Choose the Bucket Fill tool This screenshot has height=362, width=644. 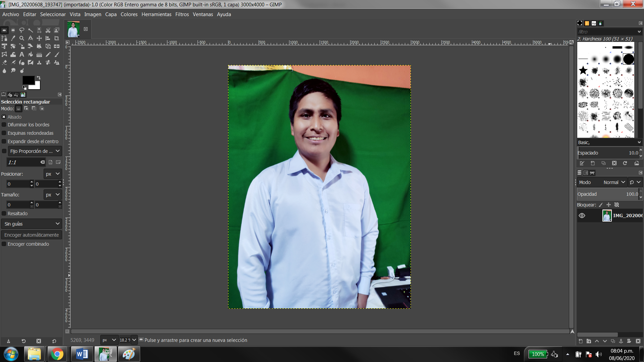[x=31, y=54]
